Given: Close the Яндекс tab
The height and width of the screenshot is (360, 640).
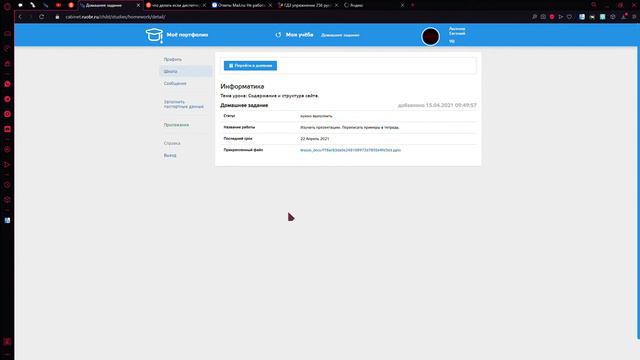Looking at the screenshot, I should [402, 5].
